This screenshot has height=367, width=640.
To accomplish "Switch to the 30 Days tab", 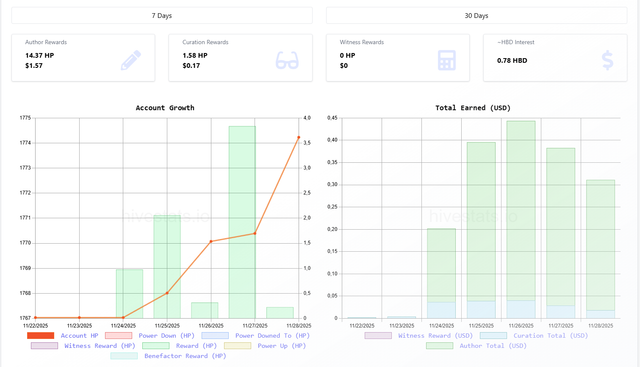I will [x=476, y=16].
